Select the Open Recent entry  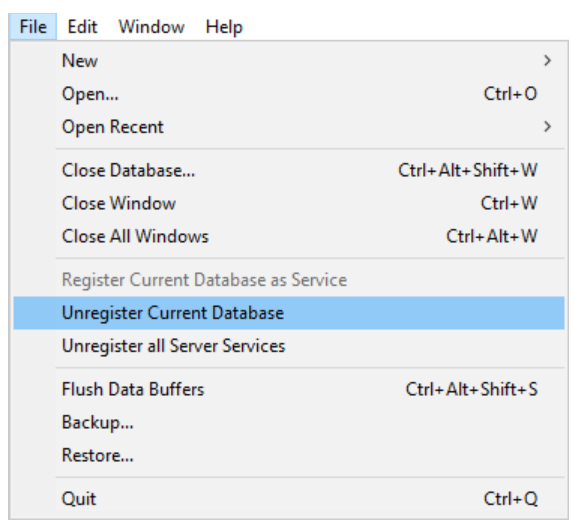coord(289,127)
